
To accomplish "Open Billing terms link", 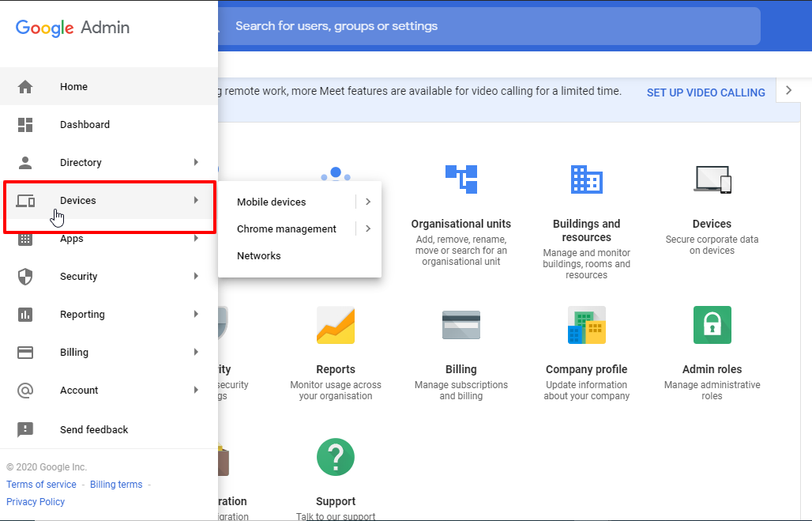I will [x=116, y=484].
